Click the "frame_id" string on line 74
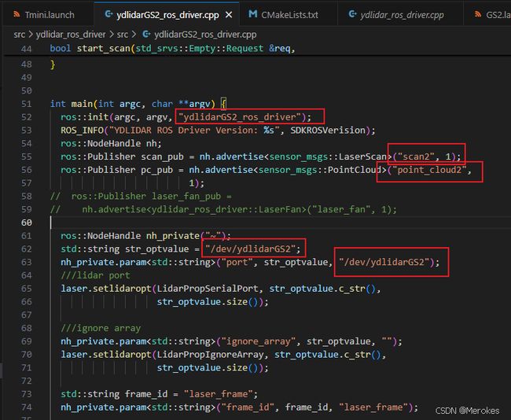 point(248,407)
